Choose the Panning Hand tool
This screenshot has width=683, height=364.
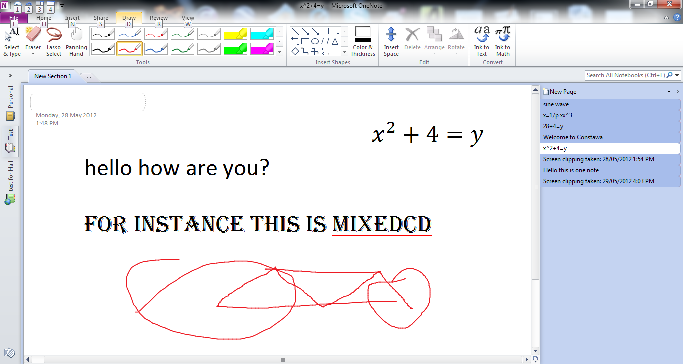coord(76,42)
